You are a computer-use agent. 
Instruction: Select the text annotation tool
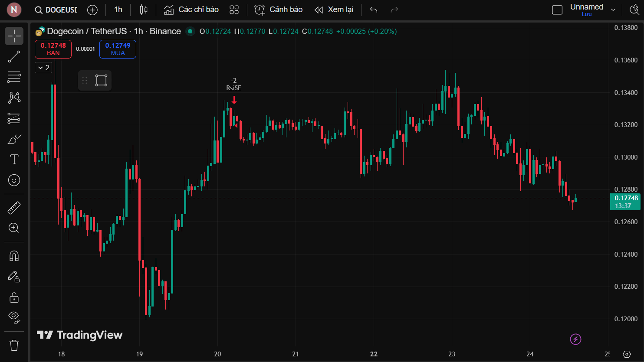point(14,160)
